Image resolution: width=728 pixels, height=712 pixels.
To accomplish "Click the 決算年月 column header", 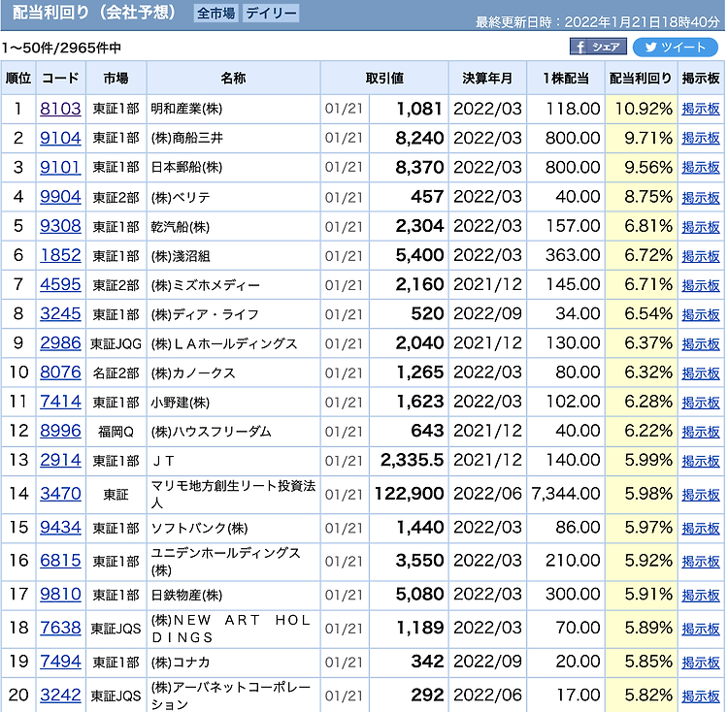I will click(x=487, y=78).
